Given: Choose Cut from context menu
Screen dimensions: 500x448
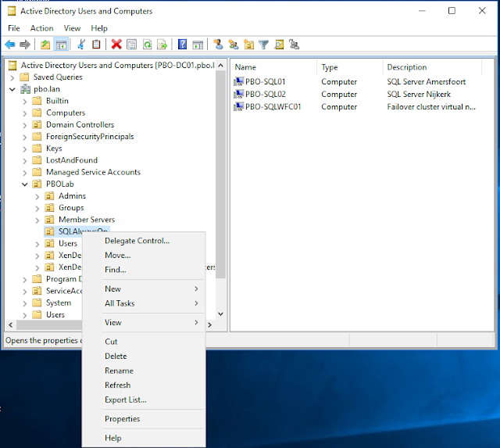Looking at the screenshot, I should coord(144,342).
